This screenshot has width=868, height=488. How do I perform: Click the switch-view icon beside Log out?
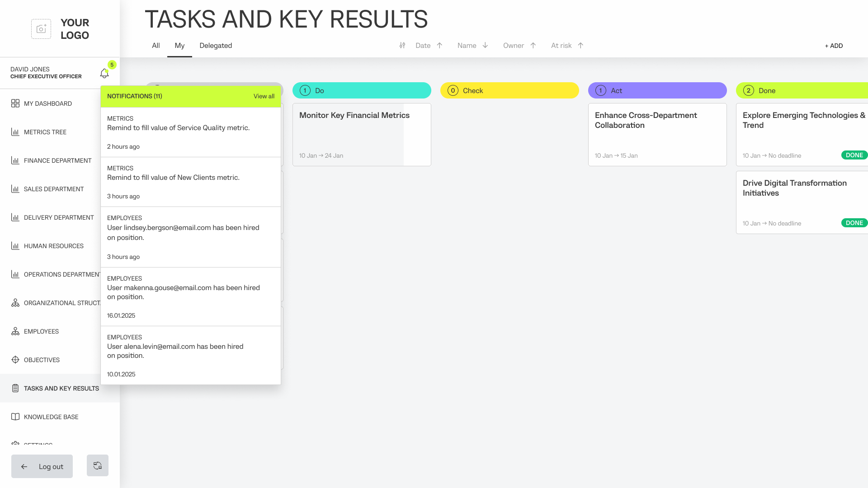(x=98, y=465)
